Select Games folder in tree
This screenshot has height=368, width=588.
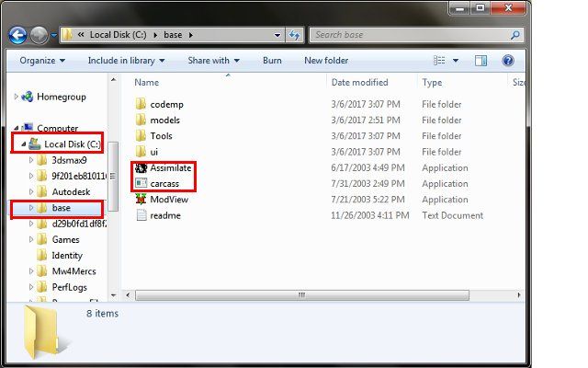(65, 239)
